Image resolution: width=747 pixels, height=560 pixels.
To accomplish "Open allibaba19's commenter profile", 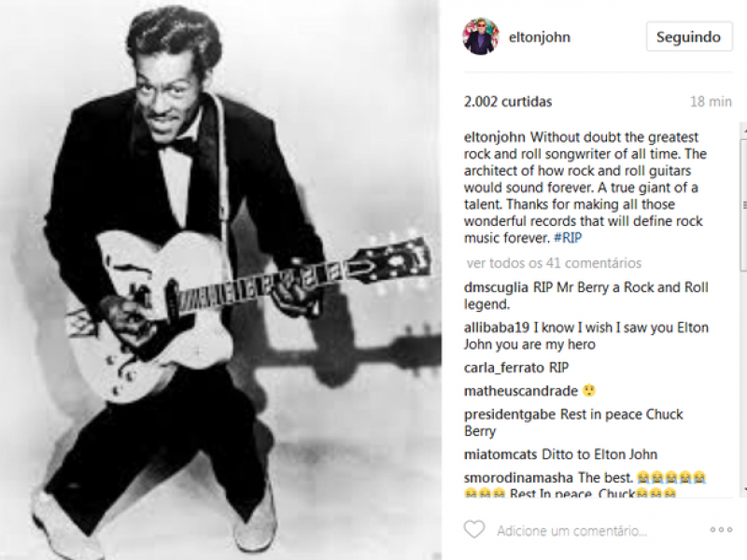I will [497, 328].
